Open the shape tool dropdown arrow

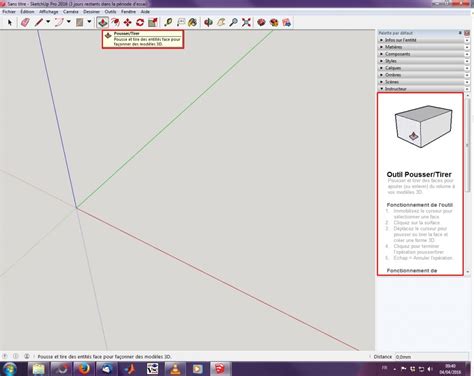click(89, 22)
